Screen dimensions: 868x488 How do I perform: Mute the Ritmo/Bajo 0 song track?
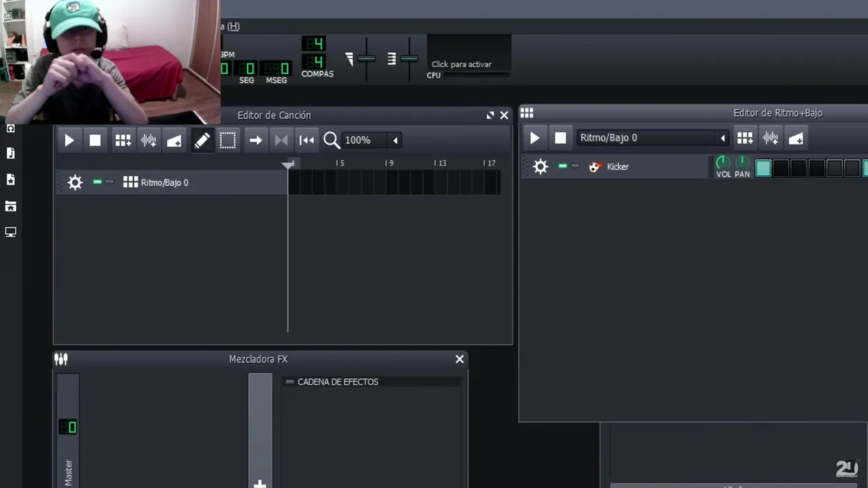[x=98, y=182]
